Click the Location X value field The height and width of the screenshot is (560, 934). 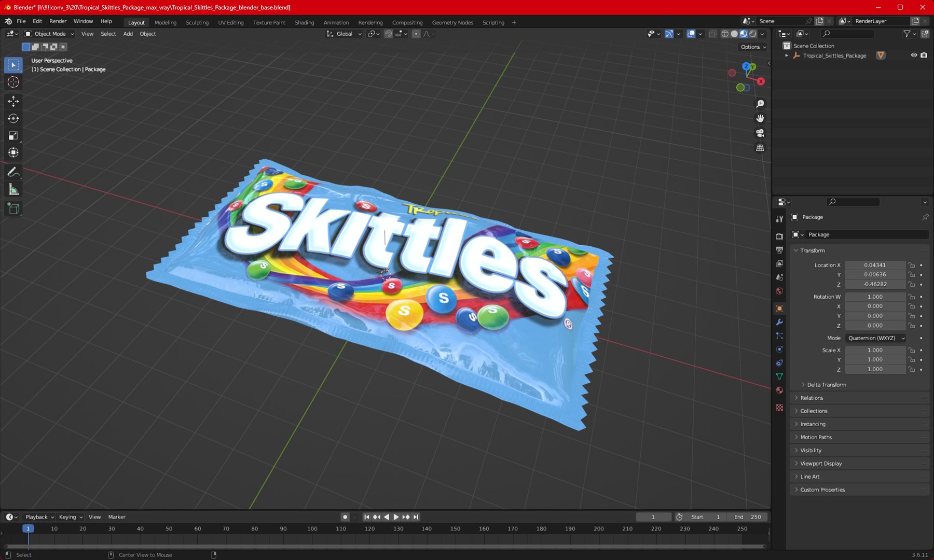point(875,265)
